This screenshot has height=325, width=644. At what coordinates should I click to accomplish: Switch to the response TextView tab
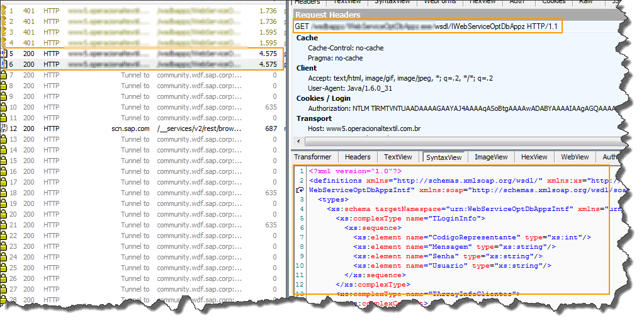(398, 157)
